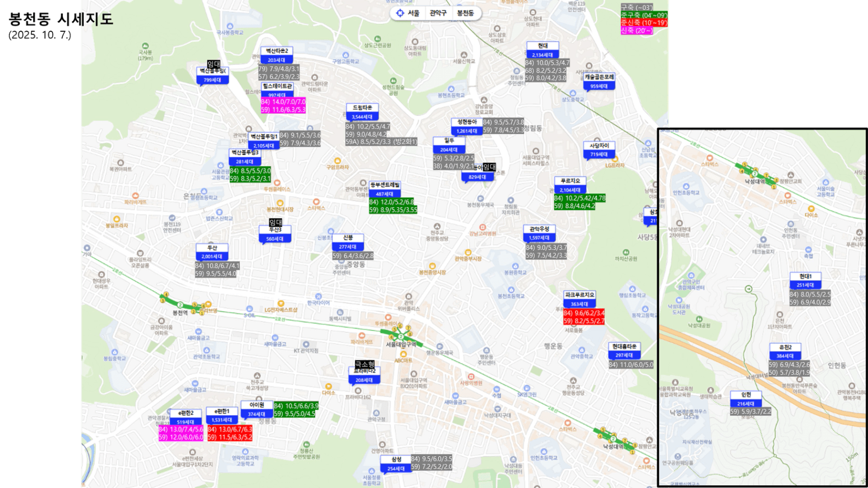Select the 드림타운 3,544세대 apartment marker

pyautogui.click(x=362, y=112)
